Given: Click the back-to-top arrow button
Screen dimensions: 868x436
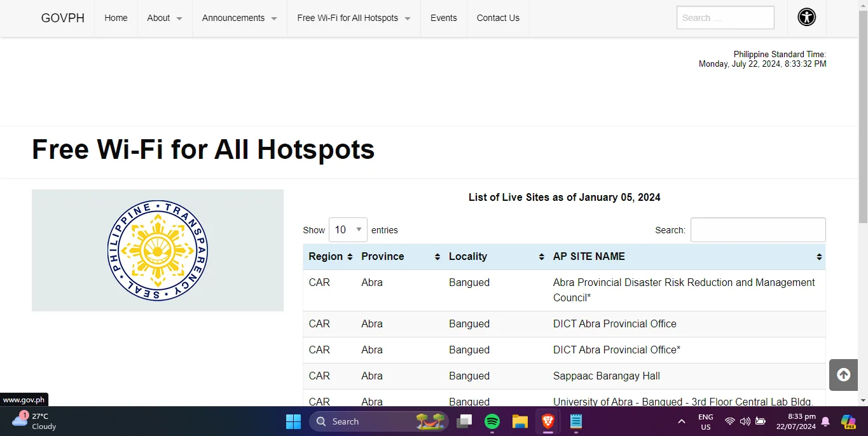Looking at the screenshot, I should (x=843, y=375).
